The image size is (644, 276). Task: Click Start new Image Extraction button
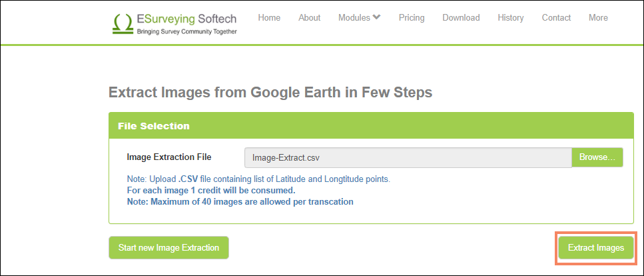pyautogui.click(x=168, y=247)
